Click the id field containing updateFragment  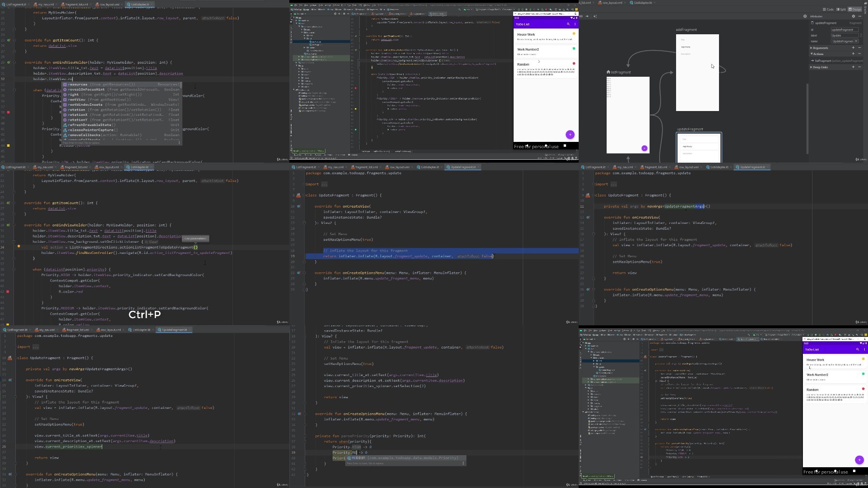pos(845,29)
